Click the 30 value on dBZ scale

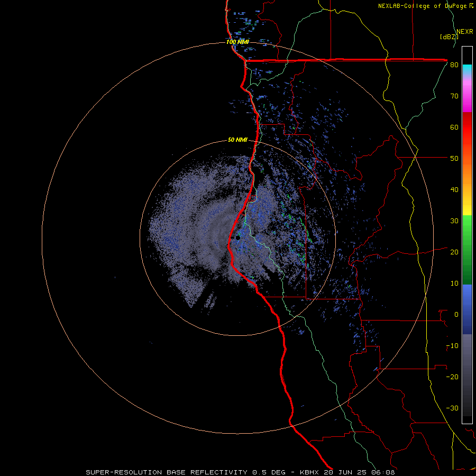(454, 221)
